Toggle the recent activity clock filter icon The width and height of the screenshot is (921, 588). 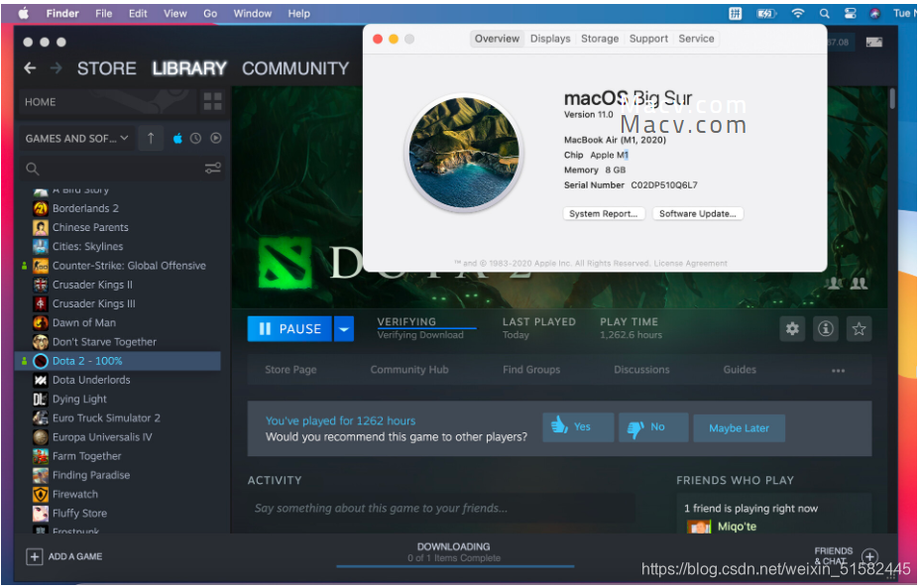[x=195, y=139]
